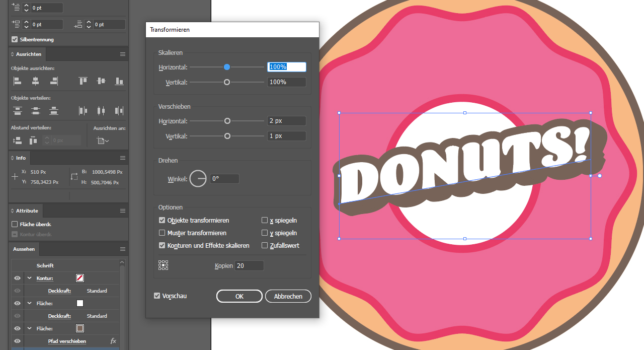
Task: Open the Info panel menu
Action: coord(122,158)
